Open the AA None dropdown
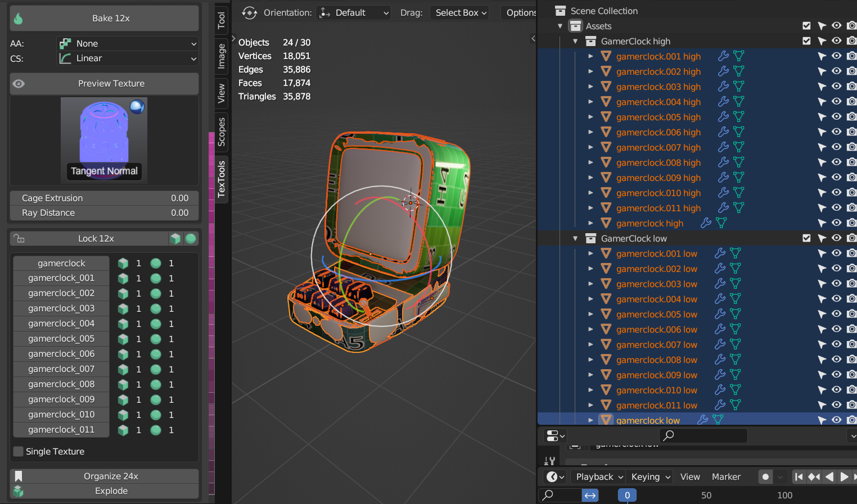857x504 pixels. 127,43
